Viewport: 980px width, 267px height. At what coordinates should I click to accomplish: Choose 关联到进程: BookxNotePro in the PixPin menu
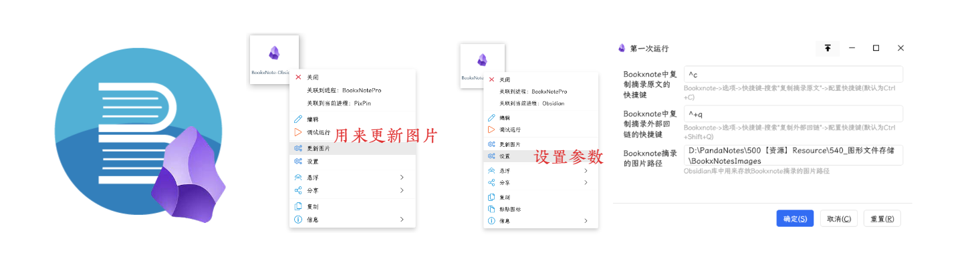344,90
